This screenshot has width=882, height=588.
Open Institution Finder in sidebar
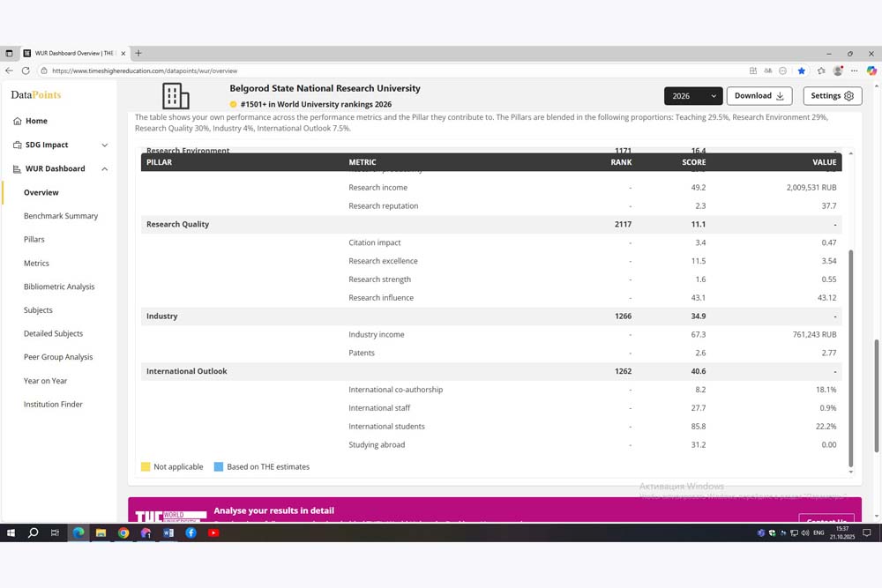click(x=53, y=405)
